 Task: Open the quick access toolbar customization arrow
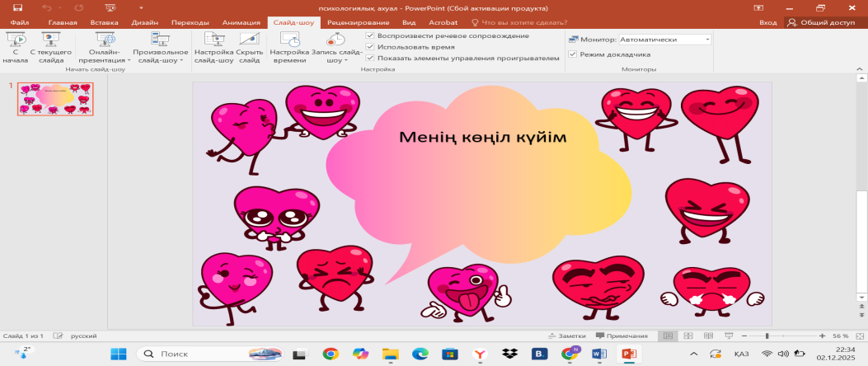pos(141,8)
